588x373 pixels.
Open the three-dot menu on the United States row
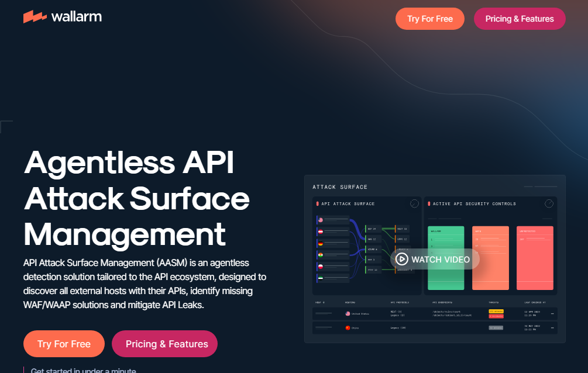pos(552,314)
